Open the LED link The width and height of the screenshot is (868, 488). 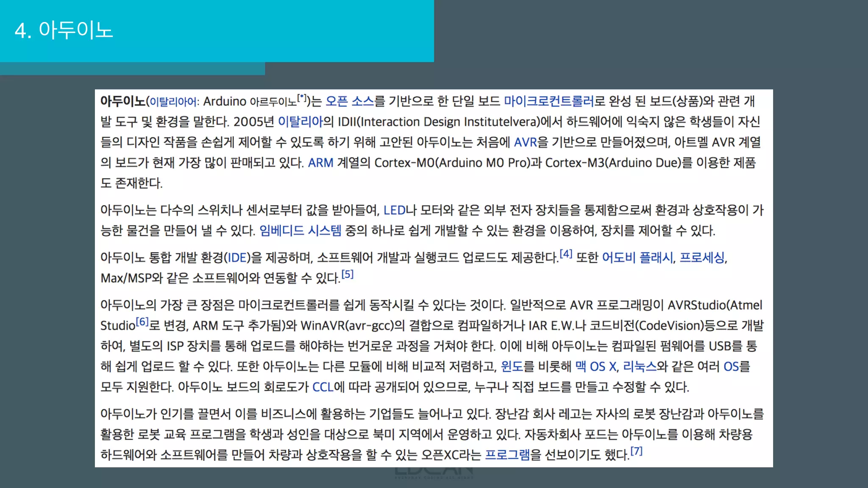395,210
